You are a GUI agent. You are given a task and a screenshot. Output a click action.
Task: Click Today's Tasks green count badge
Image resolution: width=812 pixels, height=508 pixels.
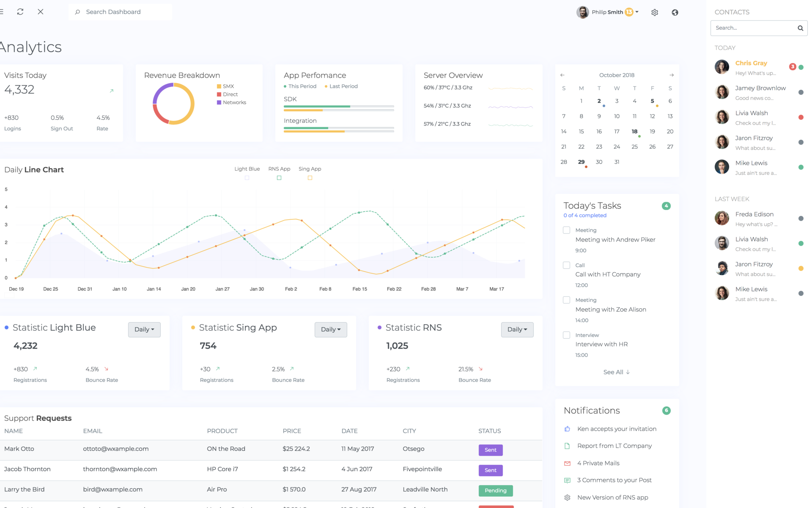(x=666, y=206)
